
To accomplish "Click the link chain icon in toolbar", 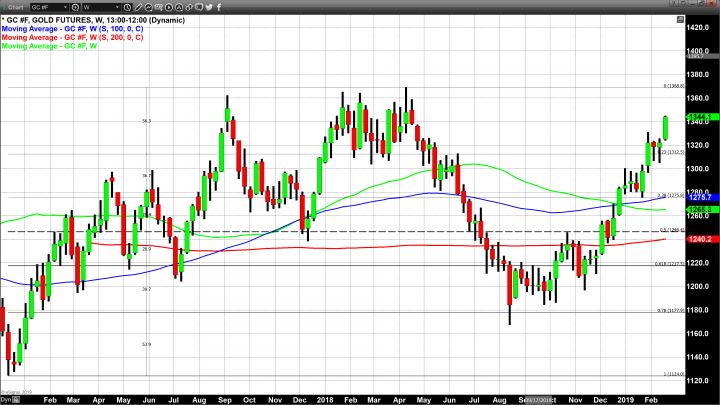I will pyautogui.click(x=188, y=7).
